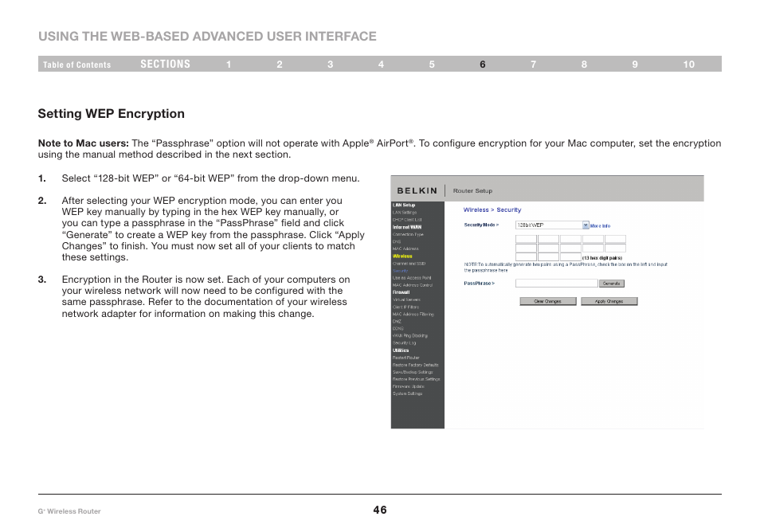Jump to section 1
The height and width of the screenshot is (532, 760).
pos(229,65)
